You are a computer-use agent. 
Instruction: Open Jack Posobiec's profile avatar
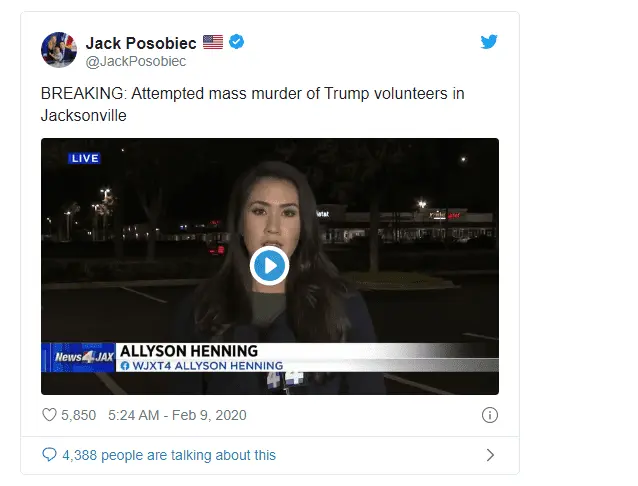coord(59,50)
